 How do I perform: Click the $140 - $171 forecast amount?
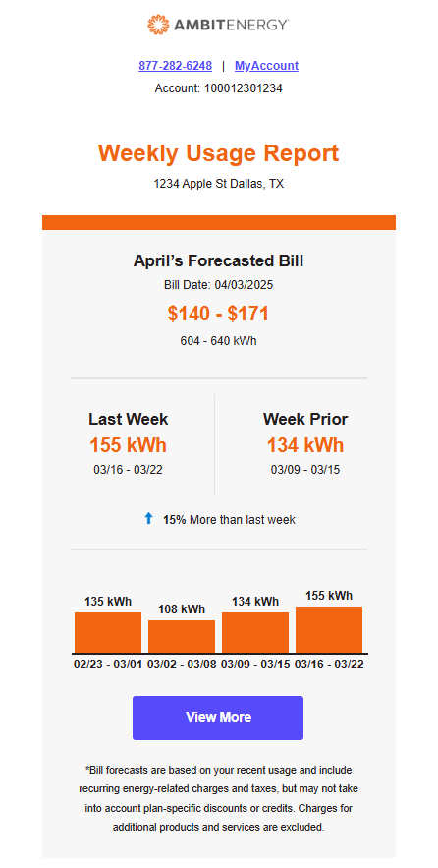[x=218, y=314]
